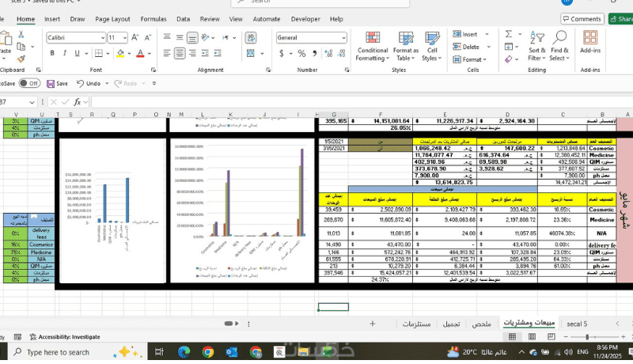Click the Comments button
Image resolution: width=633 pixels, height=364 pixels.
(582, 19)
